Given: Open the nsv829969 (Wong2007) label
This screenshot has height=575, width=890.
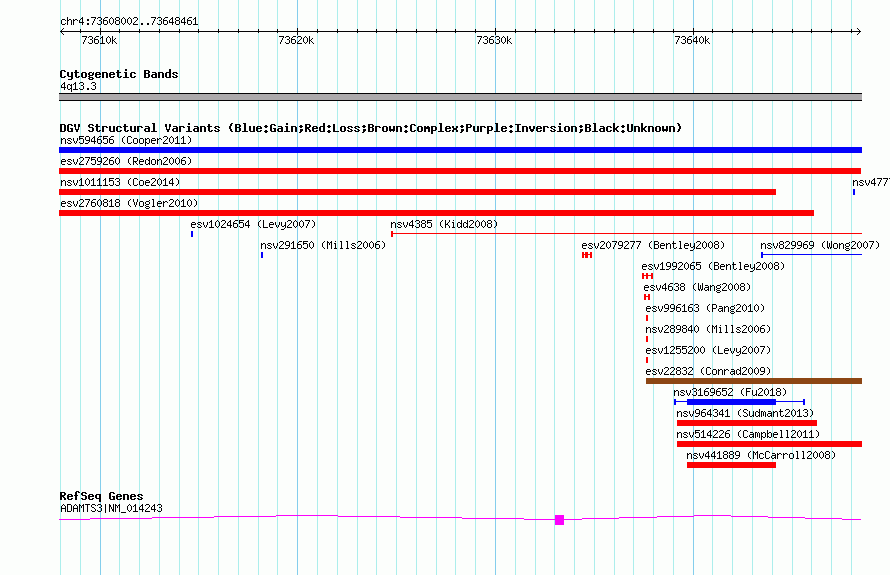Looking at the screenshot, I should click(x=820, y=245).
